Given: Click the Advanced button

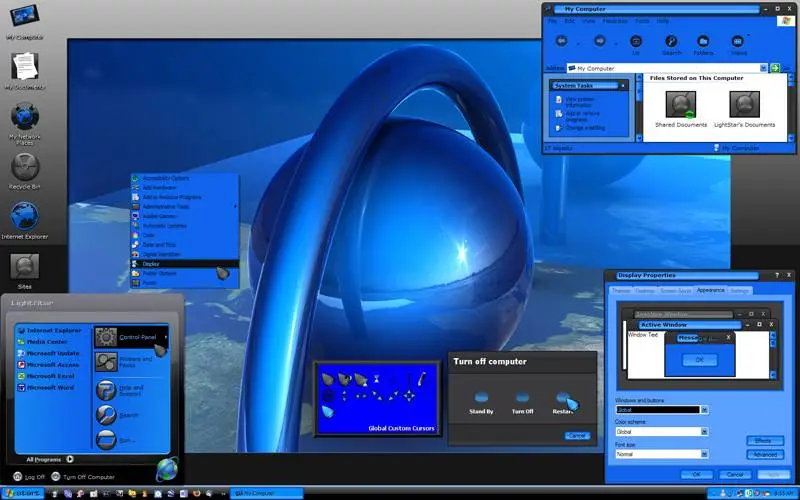Looking at the screenshot, I should pos(764,454).
